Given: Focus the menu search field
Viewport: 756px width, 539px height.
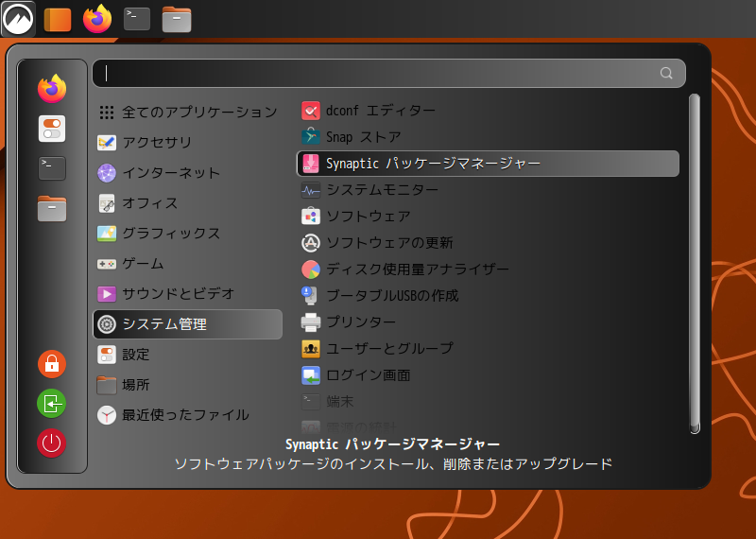Looking at the screenshot, I should pos(388,74).
